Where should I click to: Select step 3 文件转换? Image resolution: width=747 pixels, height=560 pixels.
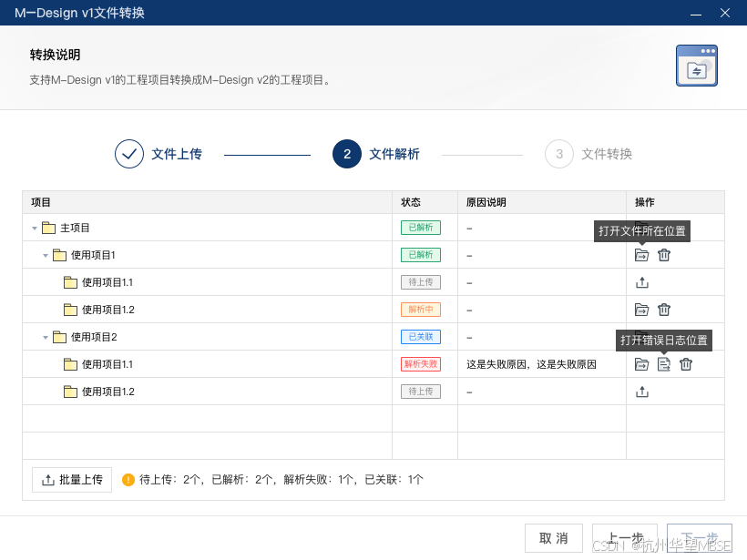(x=588, y=154)
